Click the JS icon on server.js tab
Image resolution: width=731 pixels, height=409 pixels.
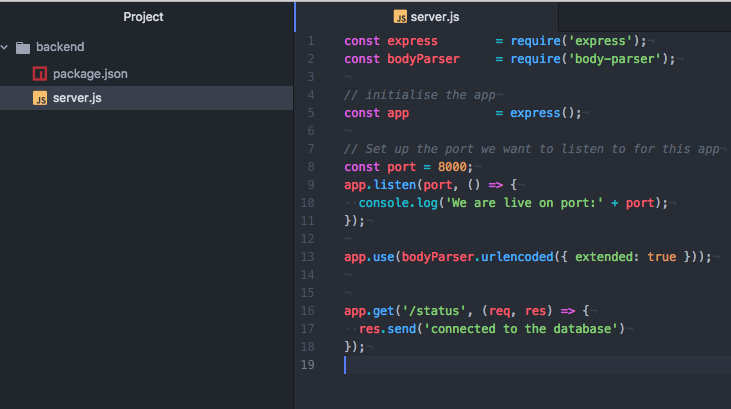coord(400,17)
